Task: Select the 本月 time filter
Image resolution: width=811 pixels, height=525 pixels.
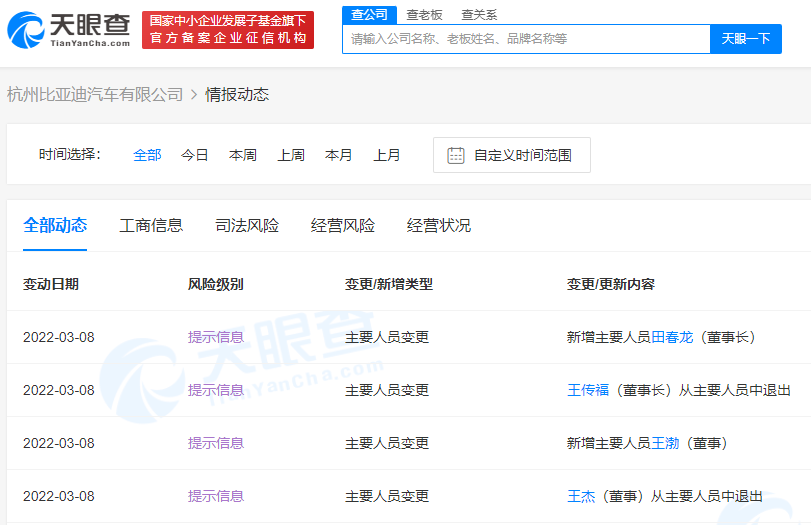Action: click(x=338, y=155)
